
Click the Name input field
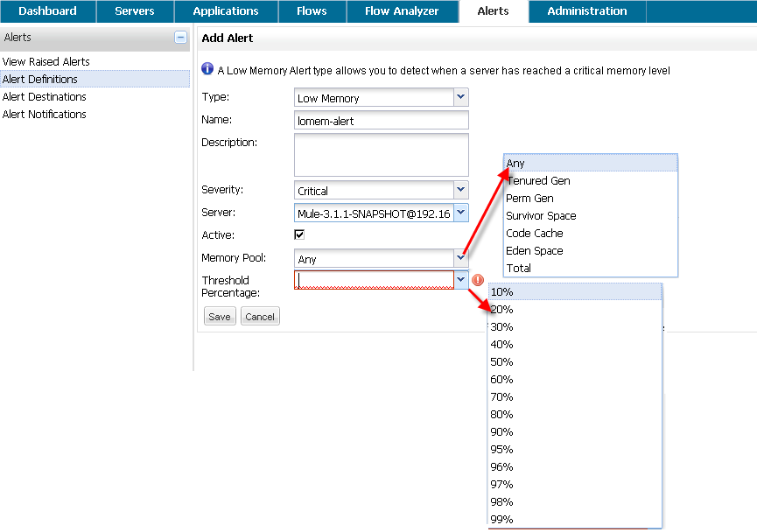click(x=382, y=121)
